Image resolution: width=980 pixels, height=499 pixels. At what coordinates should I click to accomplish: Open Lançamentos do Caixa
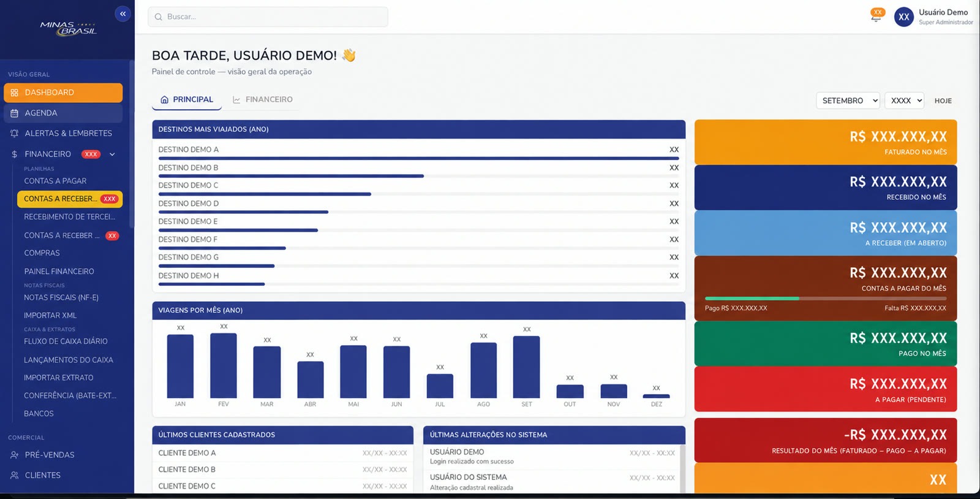[69, 360]
